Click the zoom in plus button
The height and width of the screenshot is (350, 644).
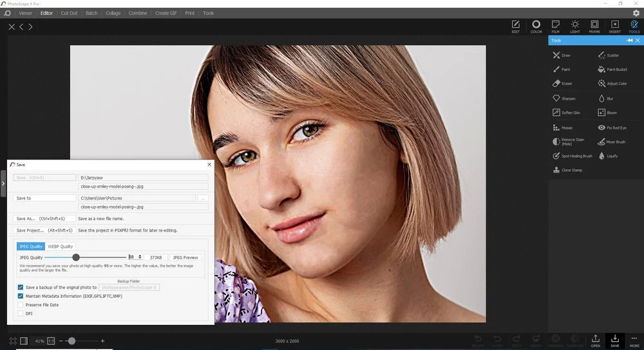[102, 341]
